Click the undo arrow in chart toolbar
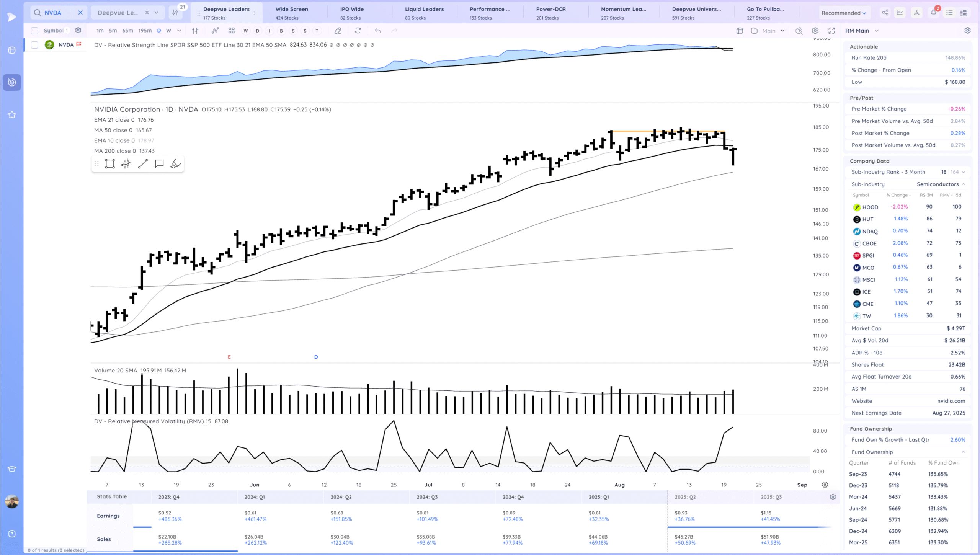The height and width of the screenshot is (555, 980). (378, 31)
